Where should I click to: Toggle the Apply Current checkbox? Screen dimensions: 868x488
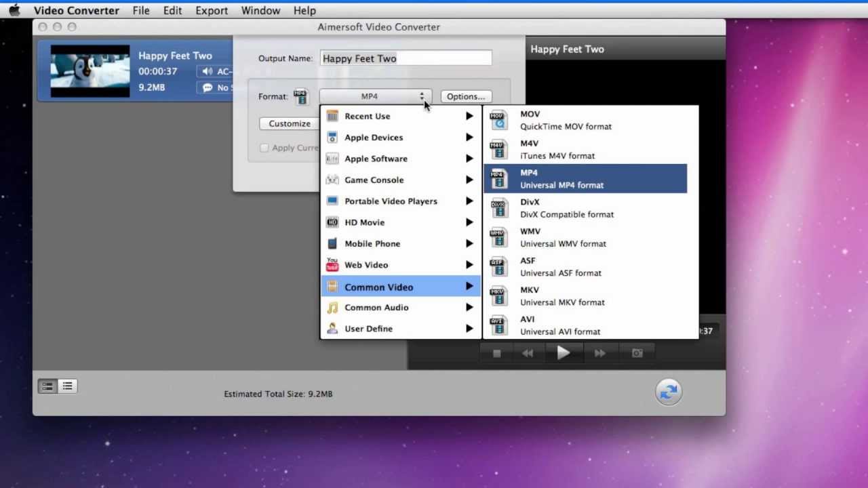tap(264, 148)
